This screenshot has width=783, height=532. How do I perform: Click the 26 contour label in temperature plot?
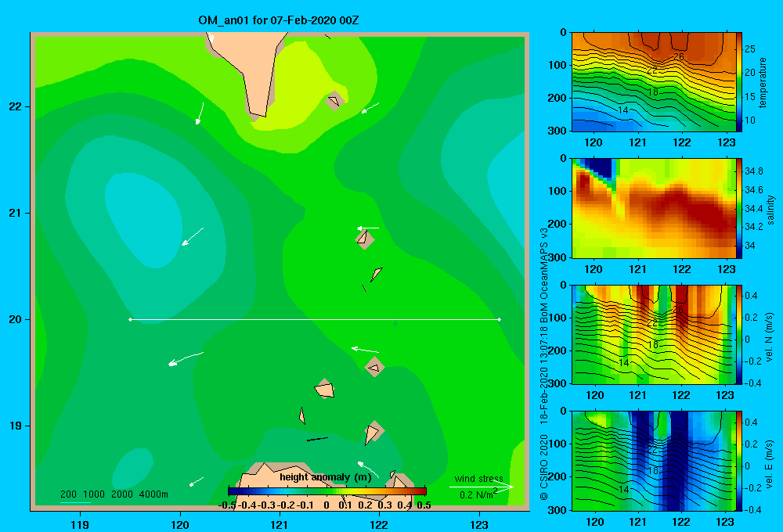tap(678, 57)
